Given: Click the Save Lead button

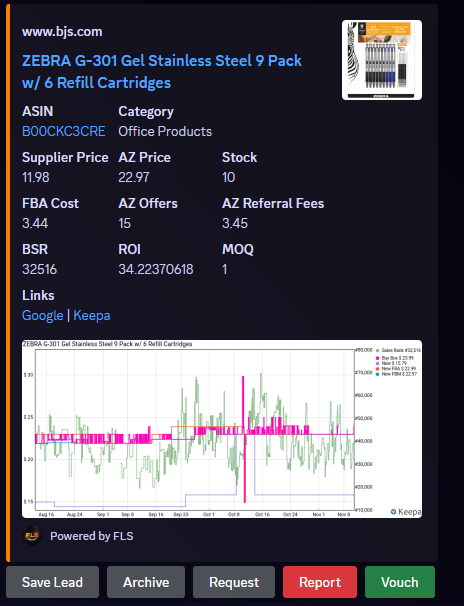Looking at the screenshot, I should point(53,582).
